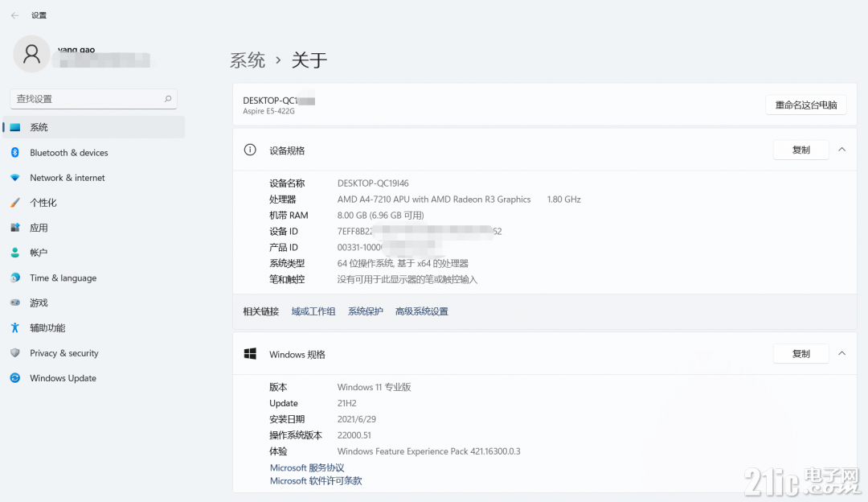
Task: Click the 帐户 person icon
Action: click(x=15, y=253)
